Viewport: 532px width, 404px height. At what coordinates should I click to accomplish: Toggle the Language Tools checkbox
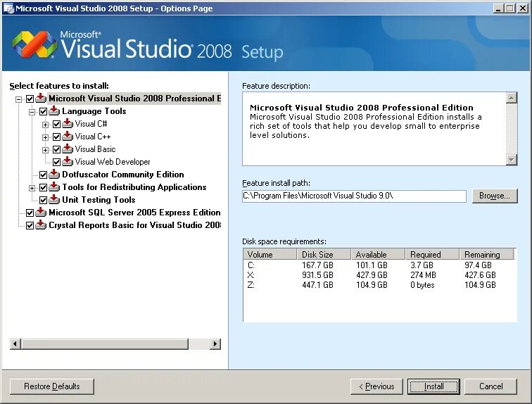pos(43,112)
